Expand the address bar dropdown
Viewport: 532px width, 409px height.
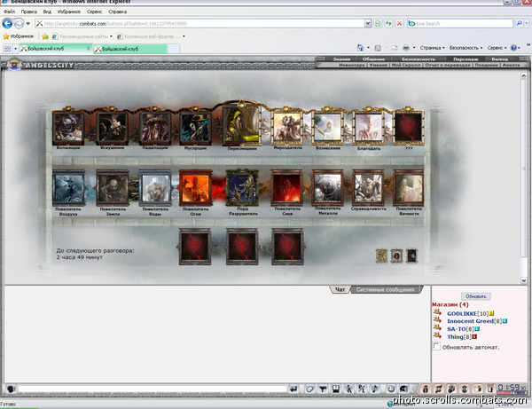coord(368,23)
